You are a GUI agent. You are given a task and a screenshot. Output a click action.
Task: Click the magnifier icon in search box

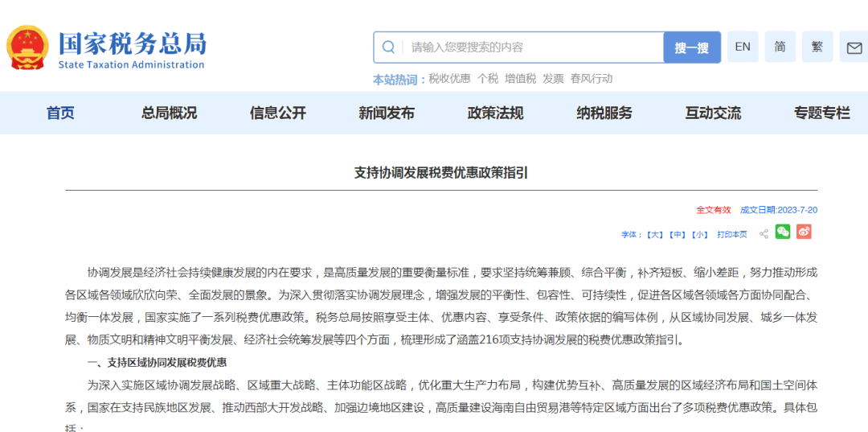(x=389, y=47)
